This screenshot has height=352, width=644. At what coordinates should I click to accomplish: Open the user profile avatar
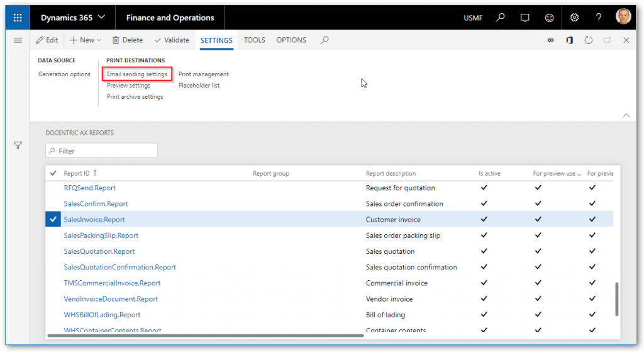click(x=623, y=17)
